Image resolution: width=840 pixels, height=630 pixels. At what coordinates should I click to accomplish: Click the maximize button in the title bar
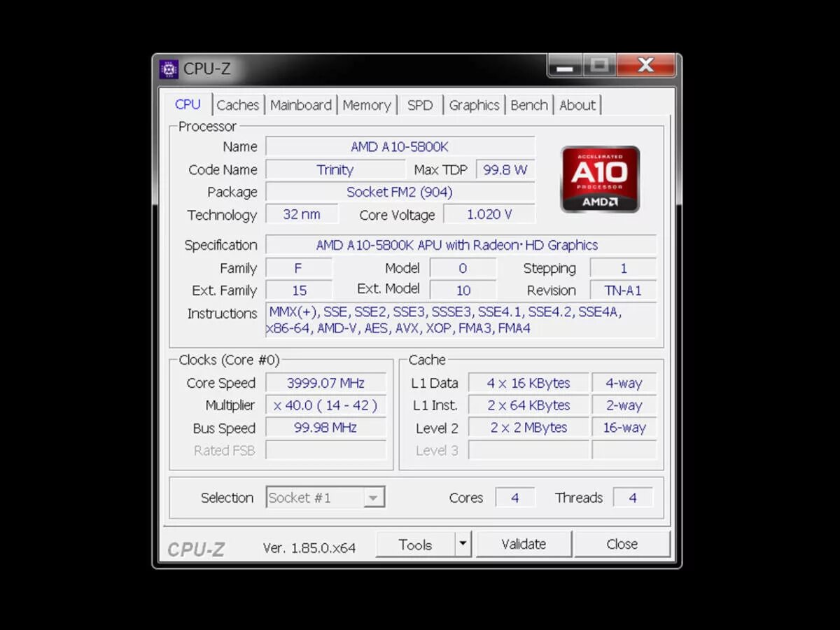tap(599, 66)
